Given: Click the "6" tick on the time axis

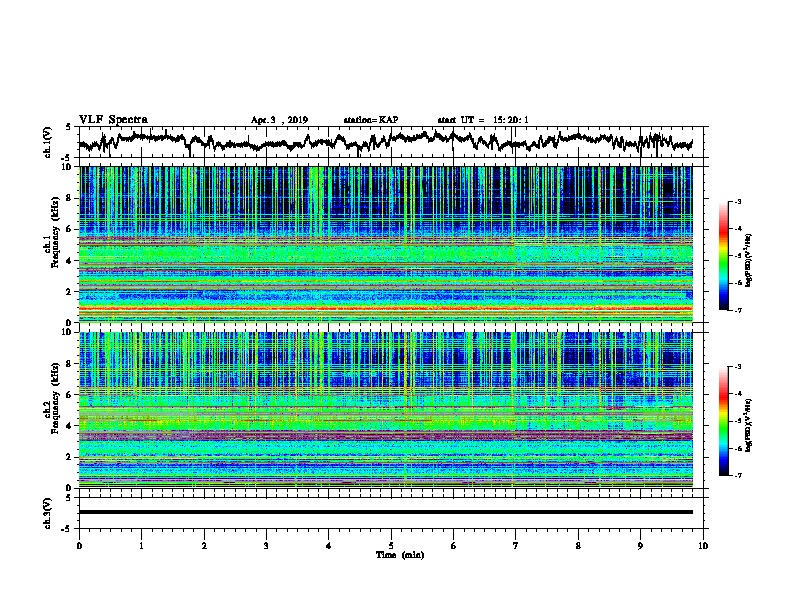Looking at the screenshot, I should [453, 546].
